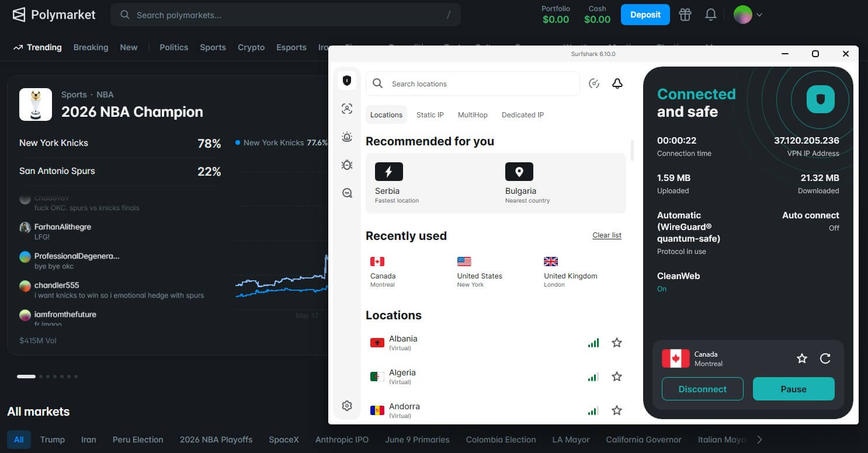868x453 pixels.
Task: Click the Algeria flag in Locations list
Action: coord(377,377)
